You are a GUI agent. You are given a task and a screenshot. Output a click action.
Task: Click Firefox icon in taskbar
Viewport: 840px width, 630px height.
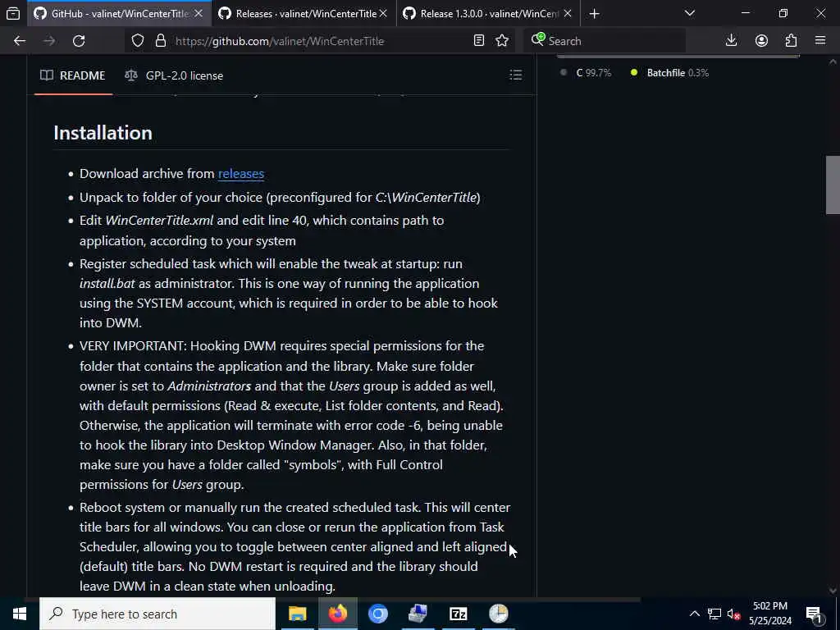[x=337, y=614]
